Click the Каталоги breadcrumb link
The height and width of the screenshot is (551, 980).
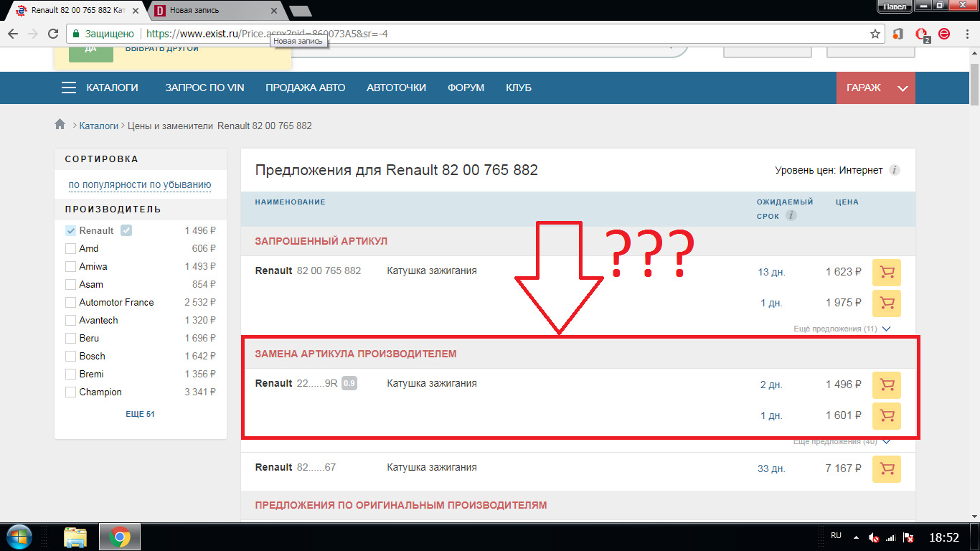[x=99, y=126]
